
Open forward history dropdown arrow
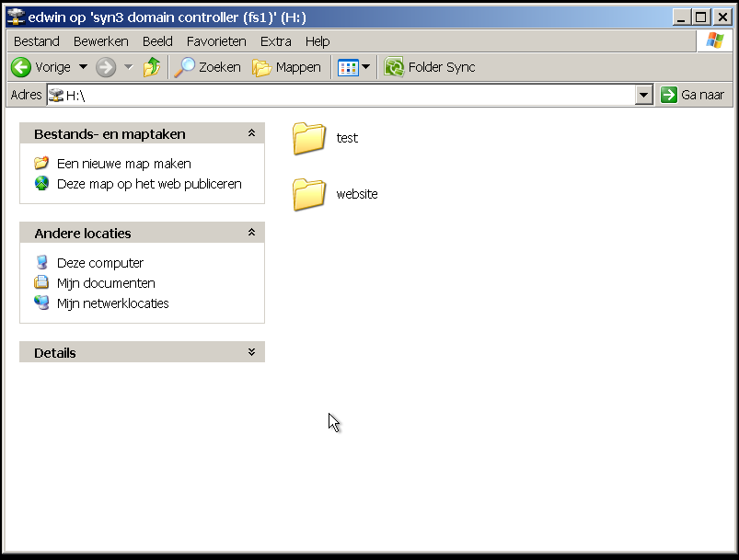[129, 67]
